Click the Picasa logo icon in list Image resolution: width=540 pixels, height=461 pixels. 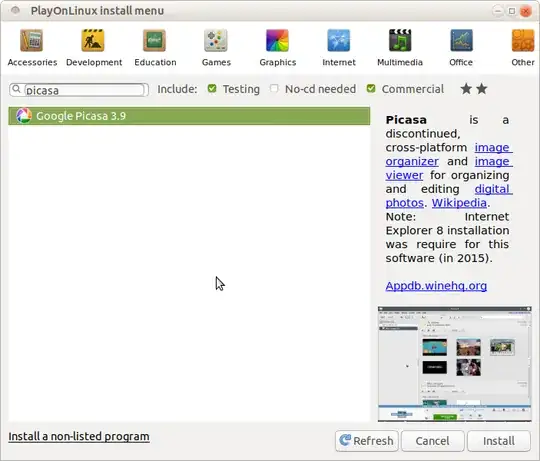(x=24, y=116)
